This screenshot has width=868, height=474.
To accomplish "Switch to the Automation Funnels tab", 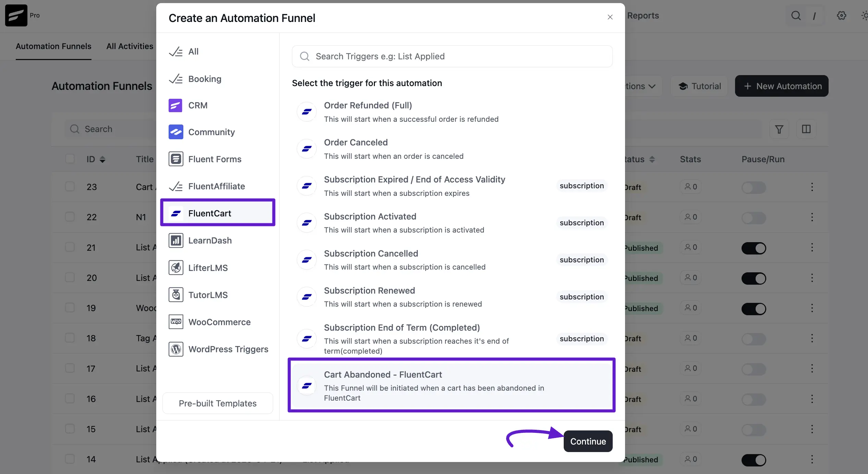I will point(53,46).
